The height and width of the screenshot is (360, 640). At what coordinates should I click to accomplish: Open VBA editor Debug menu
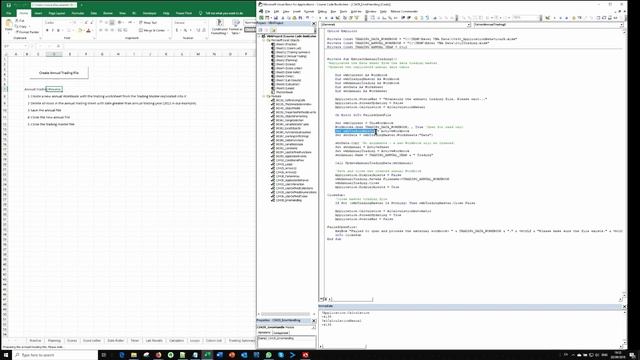coord(322,11)
